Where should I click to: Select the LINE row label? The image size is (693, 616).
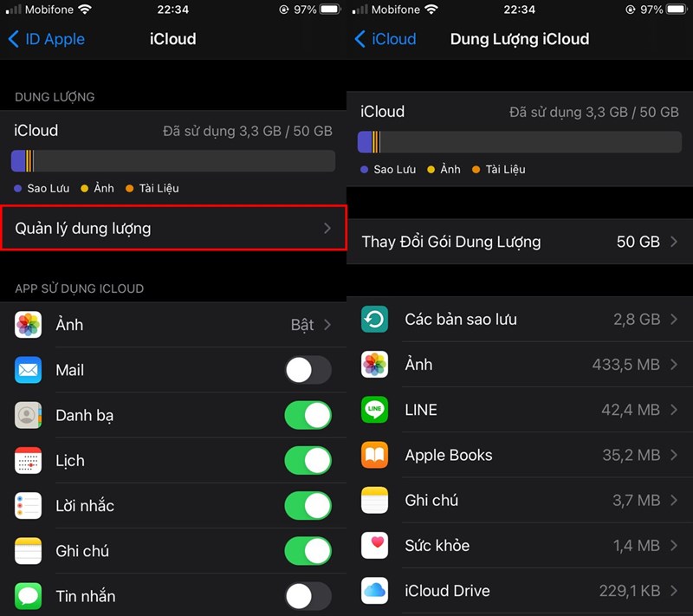coord(421,410)
